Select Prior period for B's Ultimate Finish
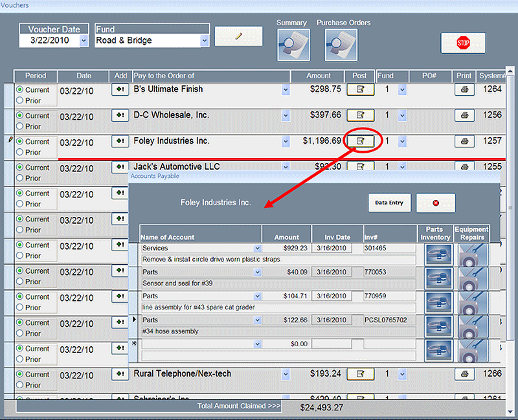The width and height of the screenshot is (518, 420). click(20, 100)
